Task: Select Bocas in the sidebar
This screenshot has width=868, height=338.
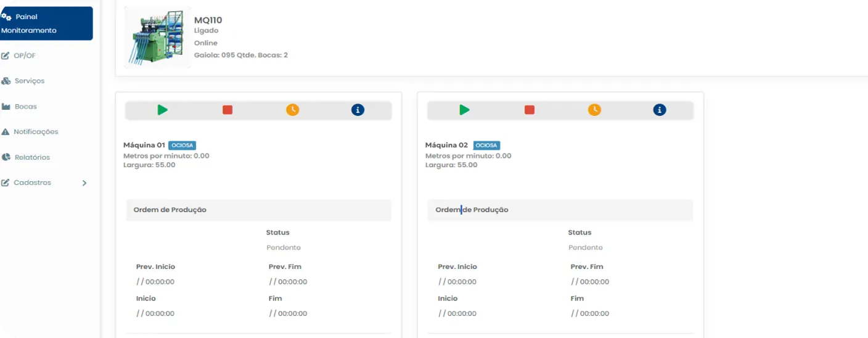Action: tap(25, 107)
